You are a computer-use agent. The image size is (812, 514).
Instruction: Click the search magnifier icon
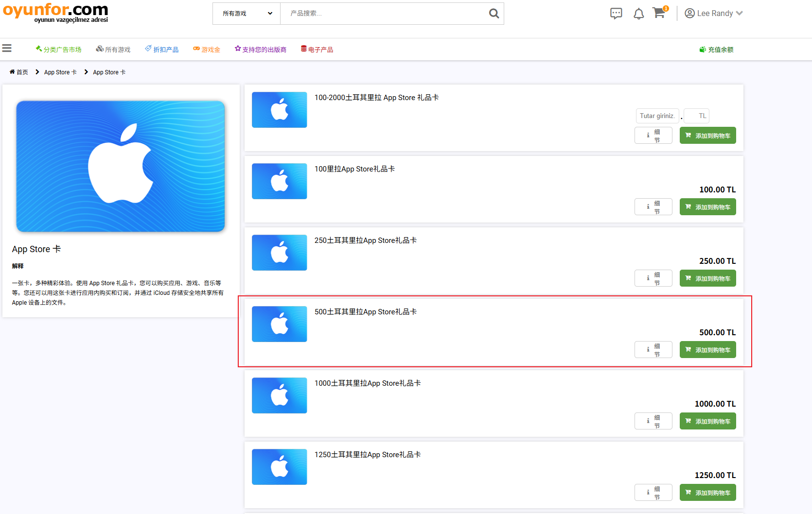[x=494, y=14]
